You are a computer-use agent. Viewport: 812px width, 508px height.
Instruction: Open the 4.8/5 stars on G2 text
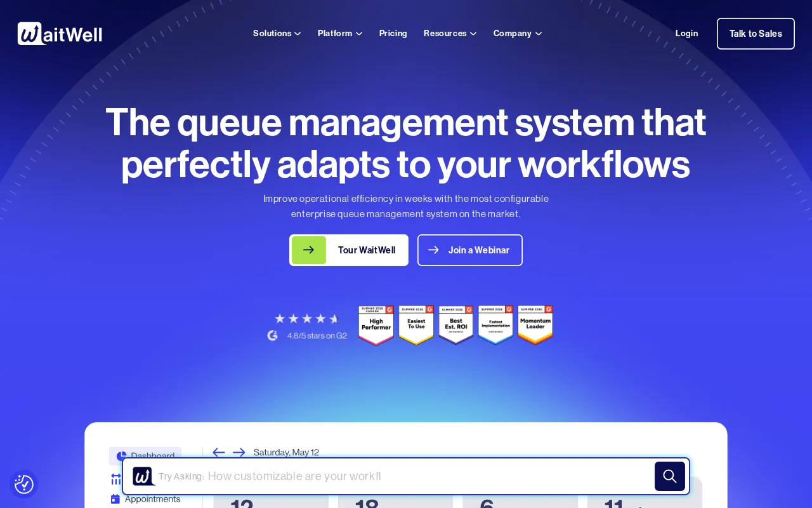point(317,336)
